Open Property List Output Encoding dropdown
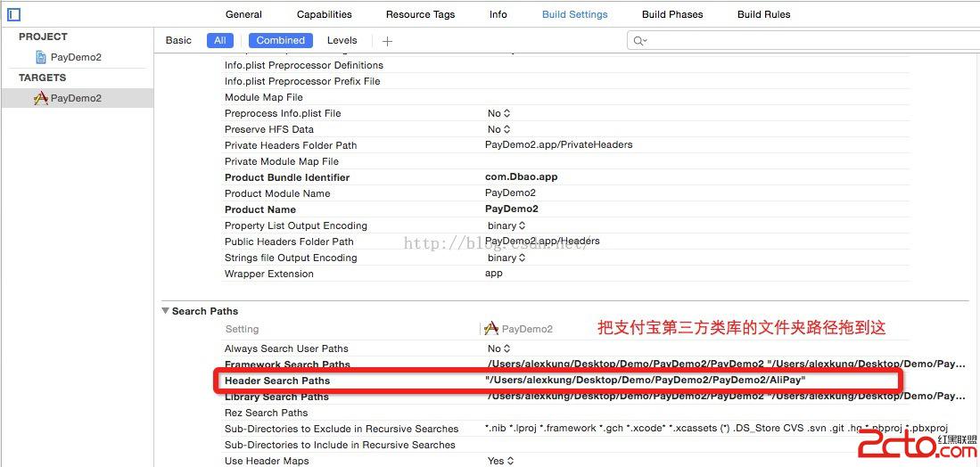 [x=506, y=226]
